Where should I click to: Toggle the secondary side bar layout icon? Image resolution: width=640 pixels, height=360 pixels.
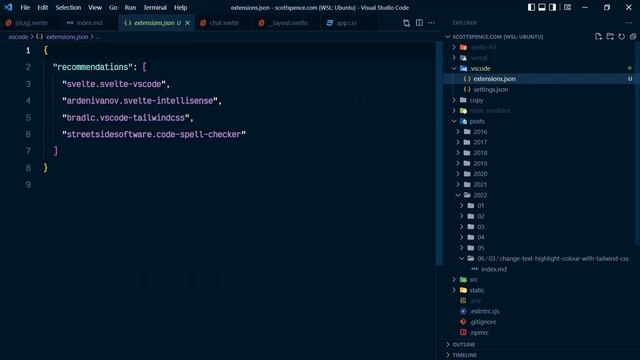(x=552, y=7)
